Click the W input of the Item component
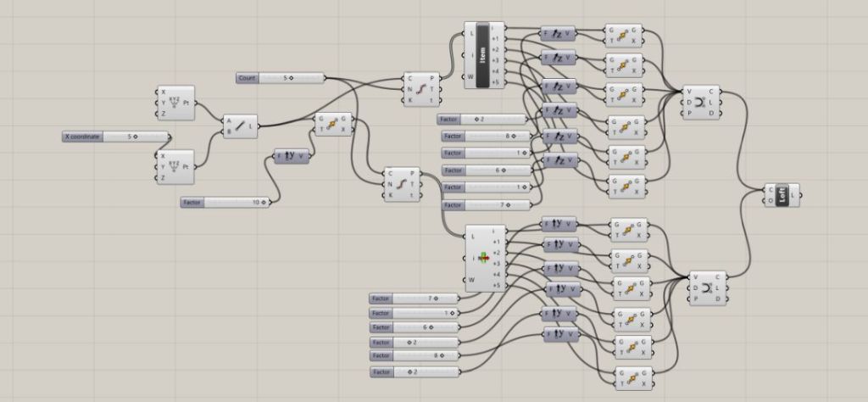Viewport: 868px width, 402px height. point(472,75)
